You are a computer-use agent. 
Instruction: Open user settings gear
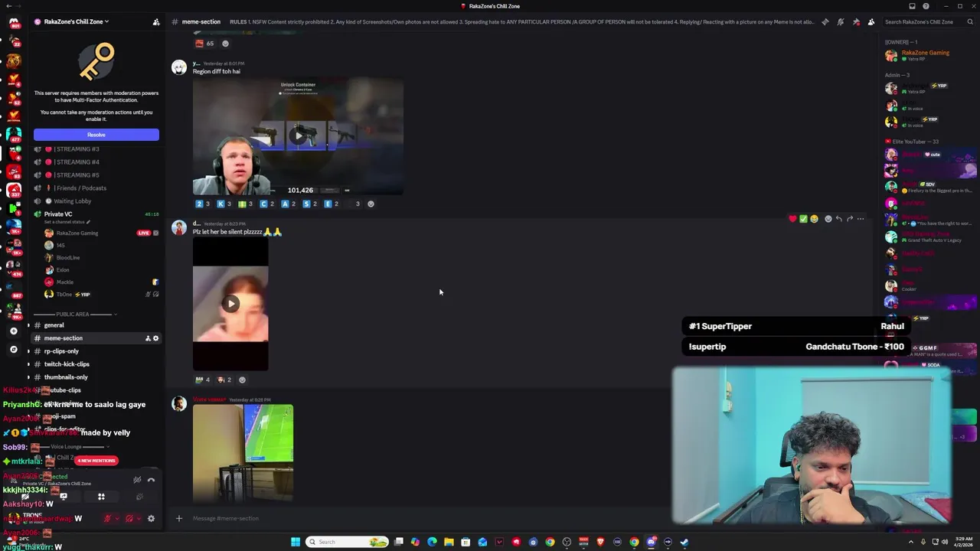[151, 518]
